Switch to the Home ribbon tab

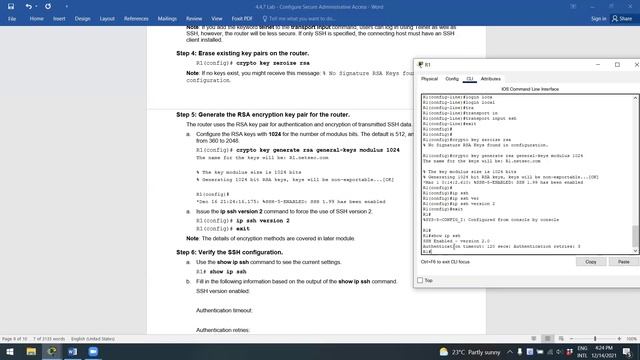tap(37, 19)
